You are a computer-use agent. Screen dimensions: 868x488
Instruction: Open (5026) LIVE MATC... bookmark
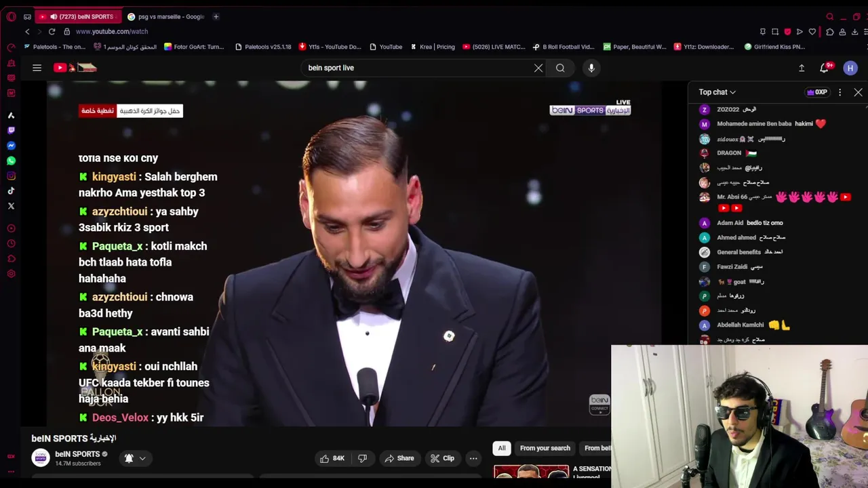494,47
